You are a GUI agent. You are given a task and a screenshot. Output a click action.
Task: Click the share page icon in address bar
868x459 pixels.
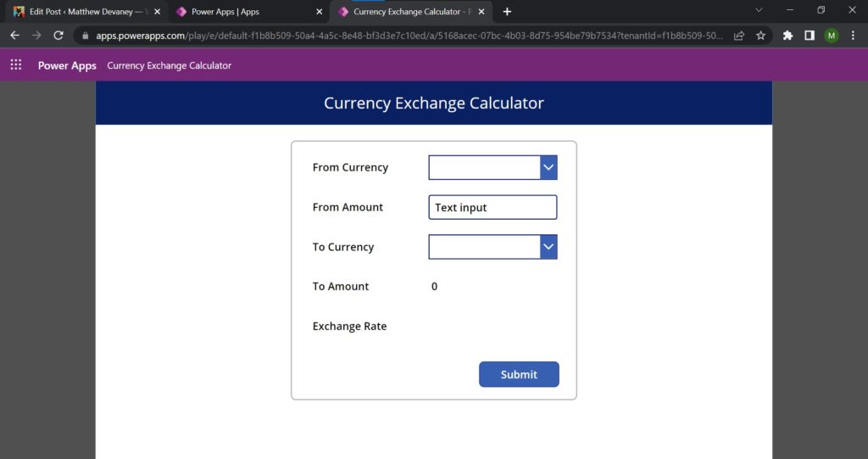point(739,36)
